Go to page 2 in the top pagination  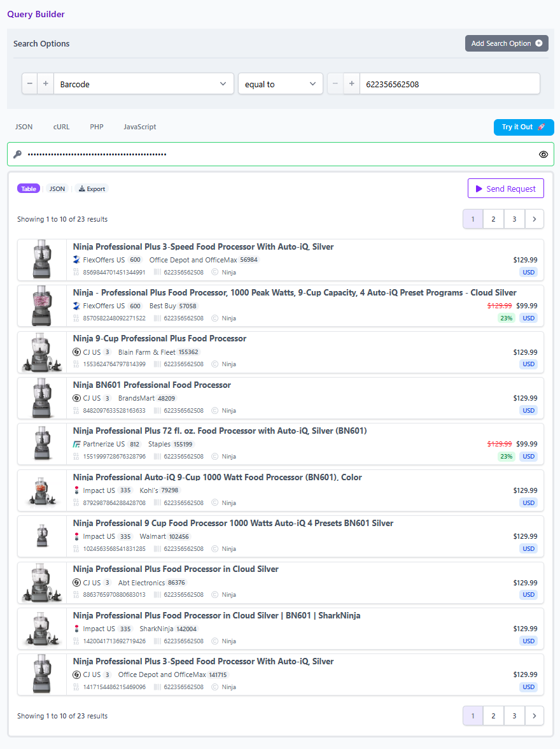[x=494, y=219]
